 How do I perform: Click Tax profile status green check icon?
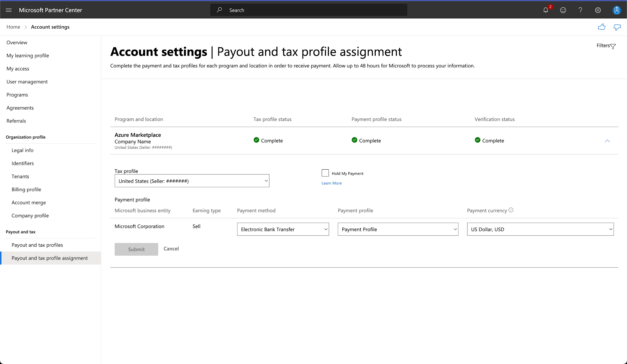257,140
